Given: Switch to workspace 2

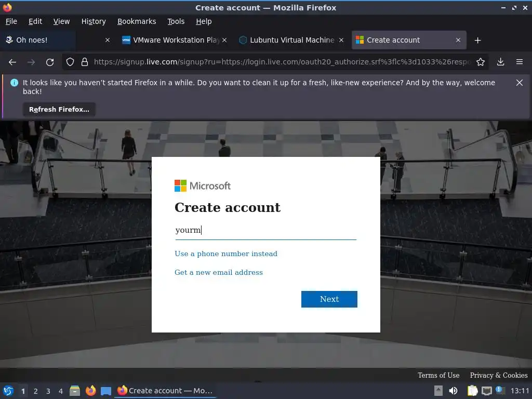Looking at the screenshot, I should (36, 391).
